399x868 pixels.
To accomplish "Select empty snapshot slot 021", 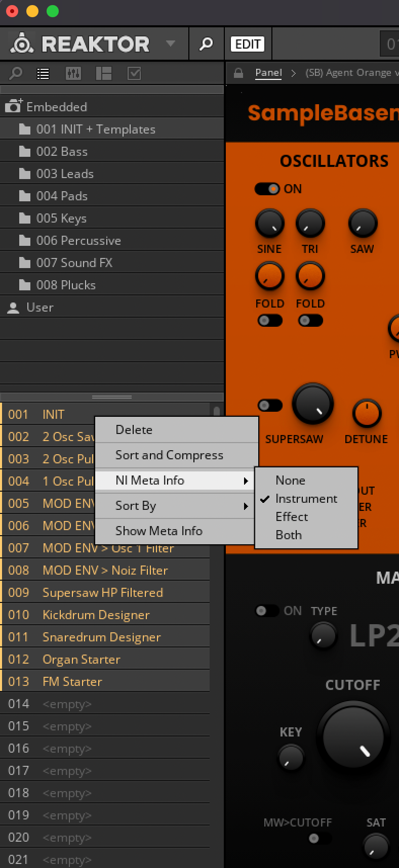I will click(x=105, y=860).
